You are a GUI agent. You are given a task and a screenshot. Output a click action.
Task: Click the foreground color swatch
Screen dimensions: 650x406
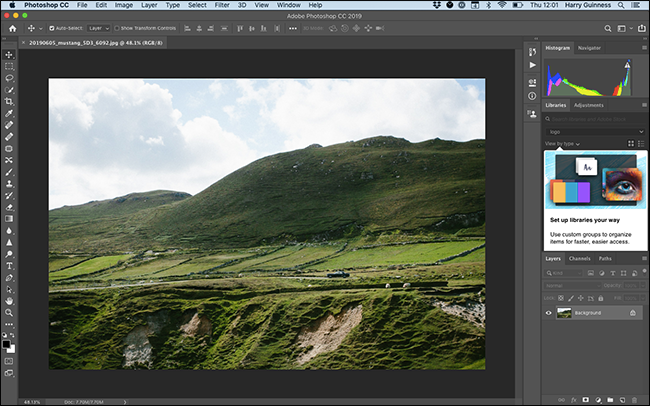(8, 343)
